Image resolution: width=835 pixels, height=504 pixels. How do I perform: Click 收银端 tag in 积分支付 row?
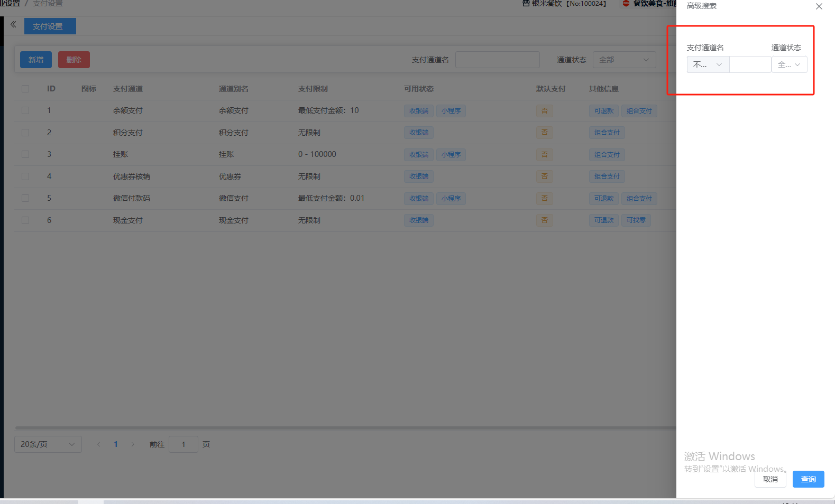pos(418,133)
